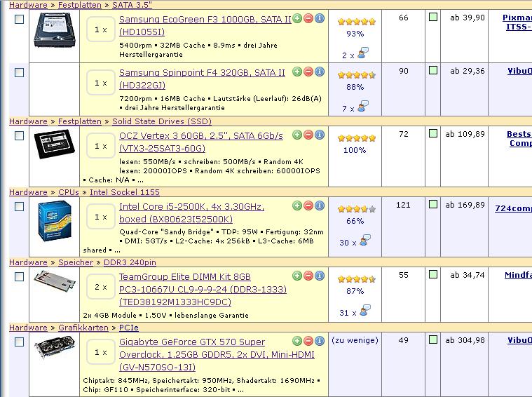Click the 2 x quantity field for TeamGroup RAM

coord(101,287)
